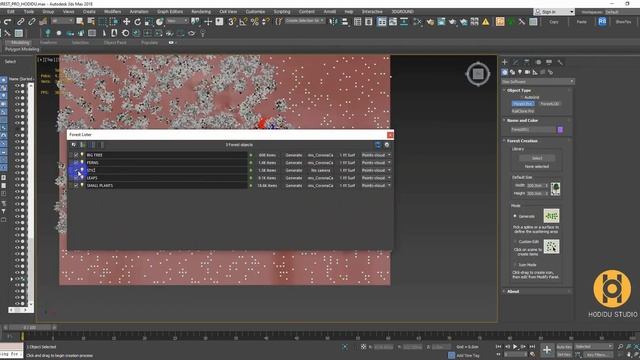Click the Play Animation button
Viewport: 640px width, 360px height.
(x=515, y=347)
